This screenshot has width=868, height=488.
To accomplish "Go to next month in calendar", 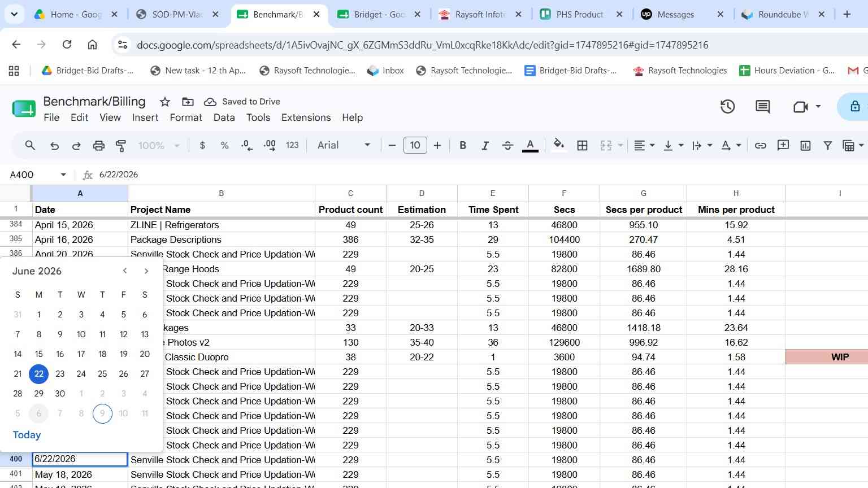I will tap(146, 271).
